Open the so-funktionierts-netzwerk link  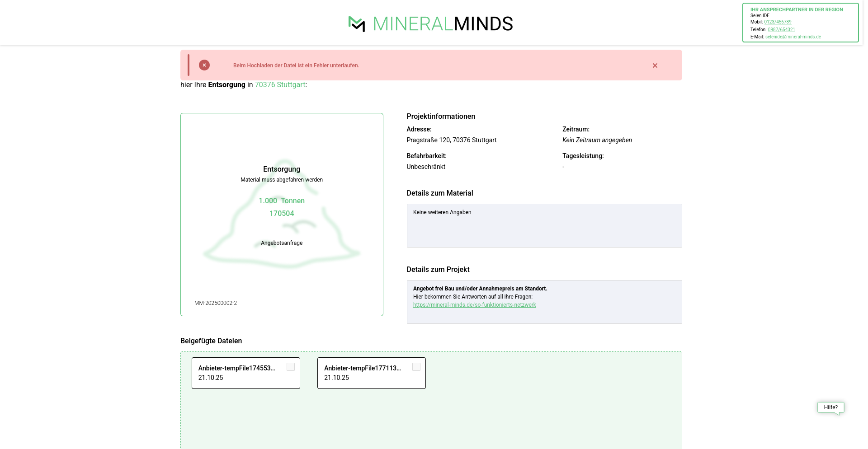coord(474,305)
